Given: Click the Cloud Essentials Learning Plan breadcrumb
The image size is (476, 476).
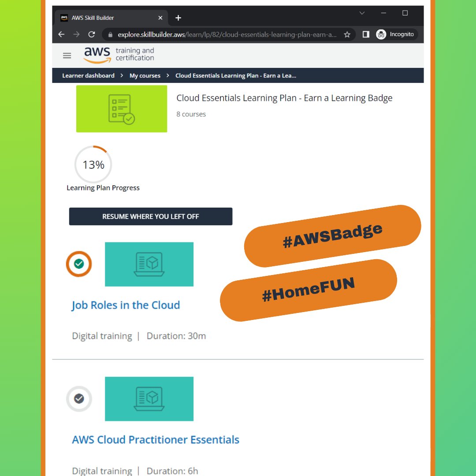Looking at the screenshot, I should 235,76.
